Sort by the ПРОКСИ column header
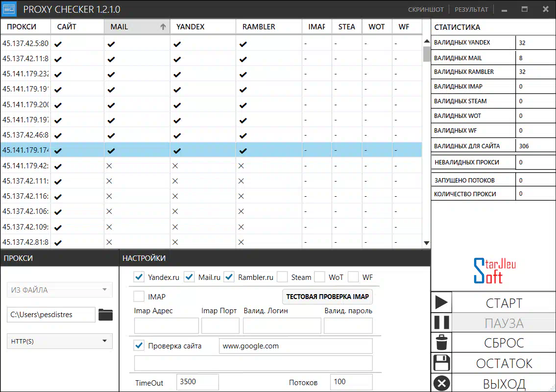Image resolution: width=556 pixels, height=392 pixels. pos(25,26)
